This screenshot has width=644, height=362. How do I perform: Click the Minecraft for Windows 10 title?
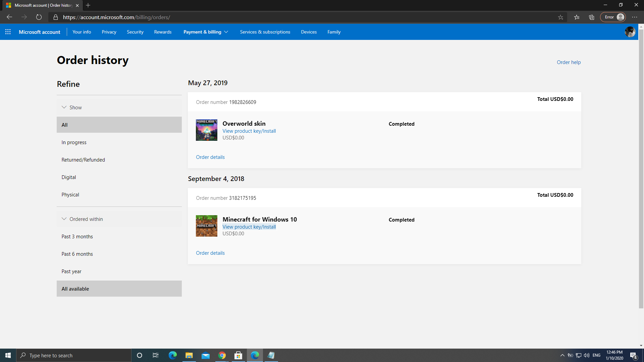[x=260, y=220]
